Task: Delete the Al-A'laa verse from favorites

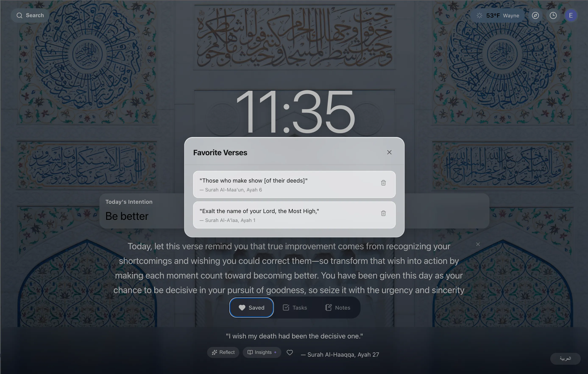Action: (383, 213)
